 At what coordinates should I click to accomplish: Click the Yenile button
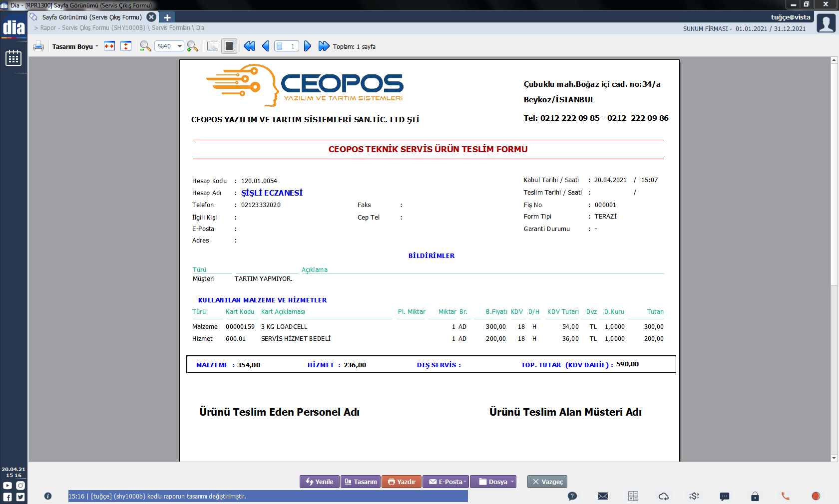pos(320,482)
